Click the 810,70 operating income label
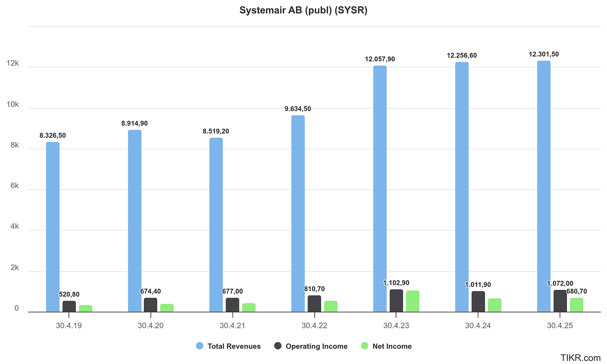The image size is (607, 364). click(x=314, y=289)
